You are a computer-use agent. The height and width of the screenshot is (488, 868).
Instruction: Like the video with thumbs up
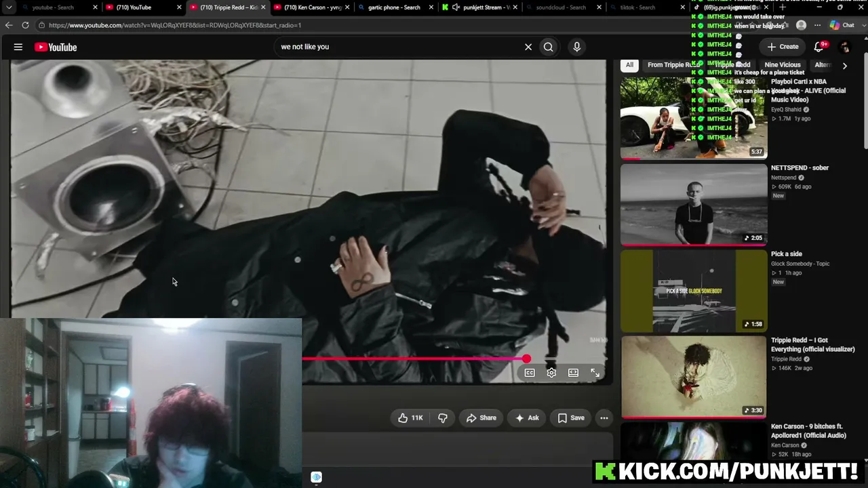pyautogui.click(x=410, y=418)
